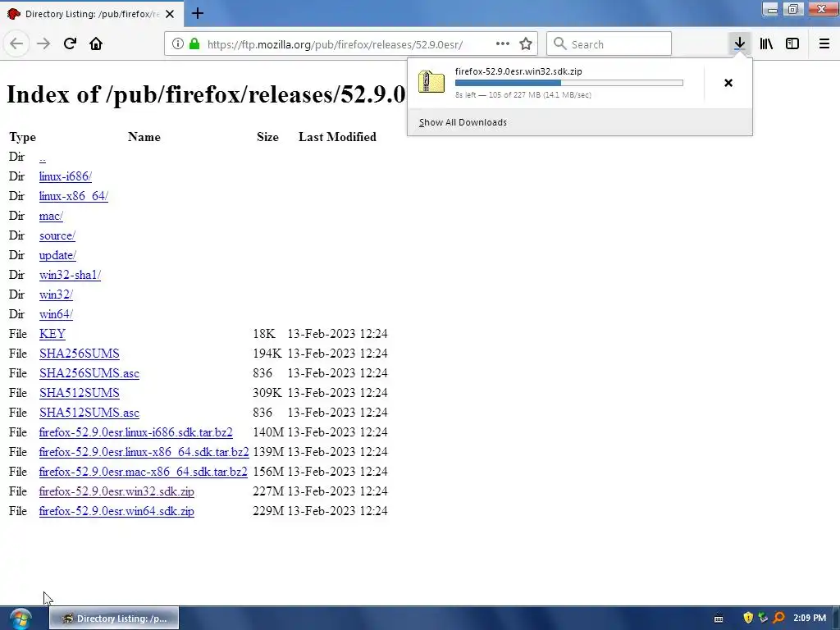Click firefox-52.9.0esr.win32.sdk.zip link in listing
Viewport: 840px width, 630px height.
pyautogui.click(x=116, y=492)
